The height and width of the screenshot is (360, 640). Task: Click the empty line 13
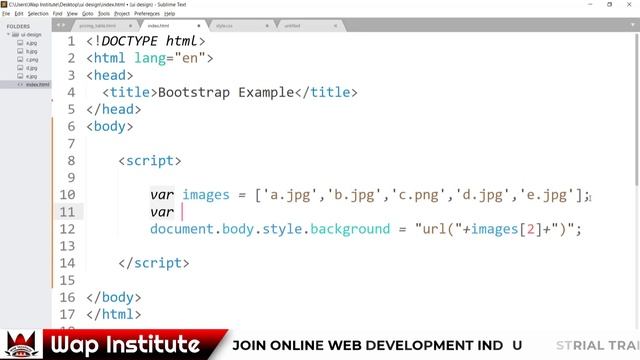pyautogui.click(x=359, y=246)
